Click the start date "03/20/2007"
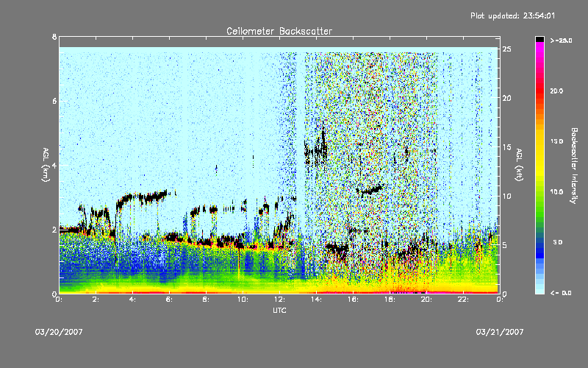The image size is (588, 368). tap(59, 332)
